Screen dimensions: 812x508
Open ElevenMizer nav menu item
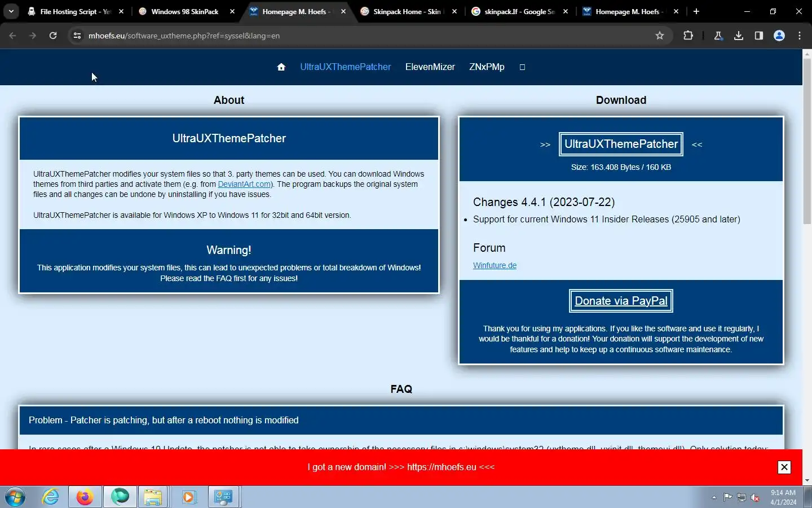coord(430,67)
